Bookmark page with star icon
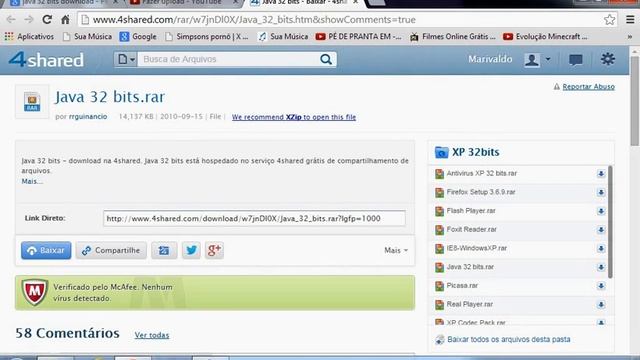The image size is (640, 360). (x=609, y=19)
